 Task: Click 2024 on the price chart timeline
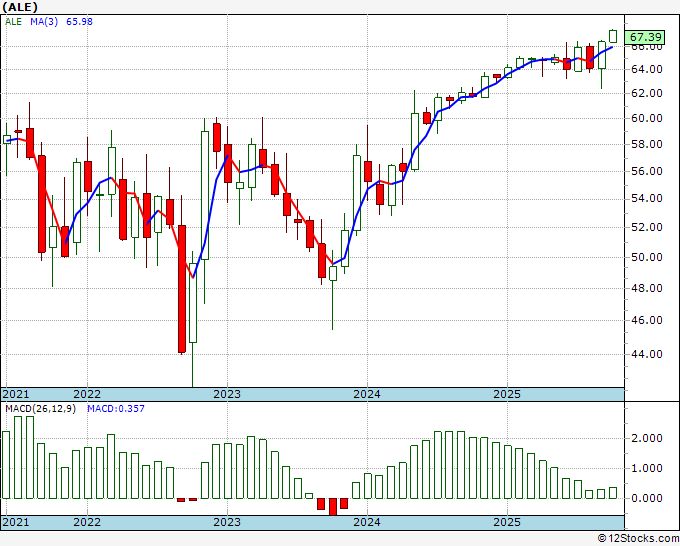367,394
